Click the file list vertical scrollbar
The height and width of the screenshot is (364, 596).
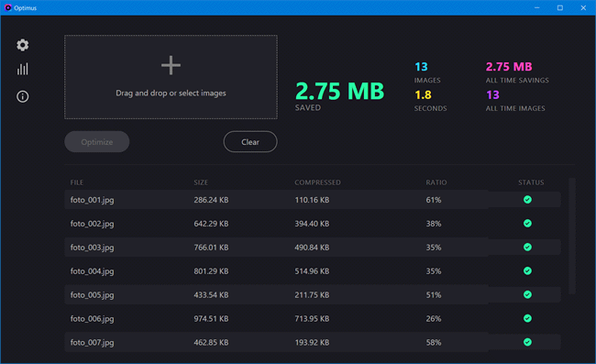tap(572, 236)
